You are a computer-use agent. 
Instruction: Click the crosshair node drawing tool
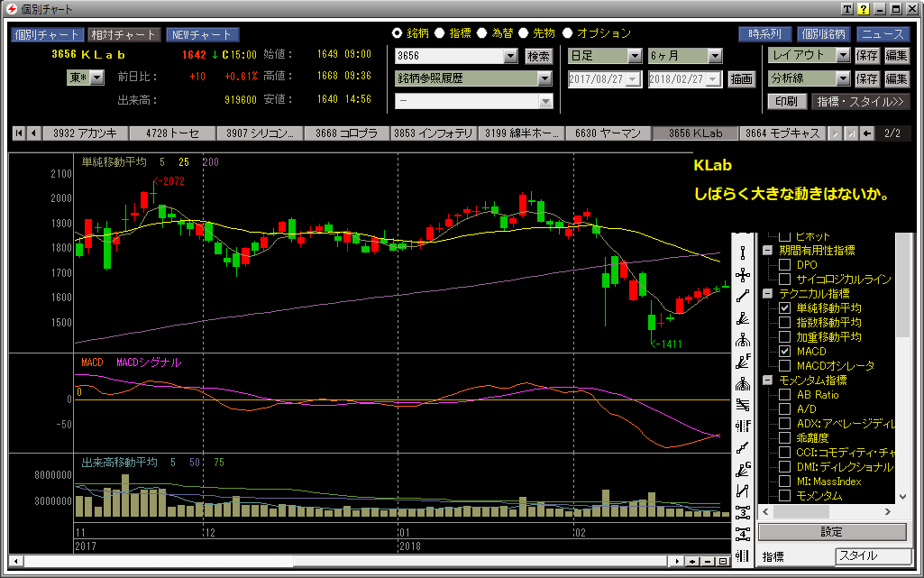(743, 275)
